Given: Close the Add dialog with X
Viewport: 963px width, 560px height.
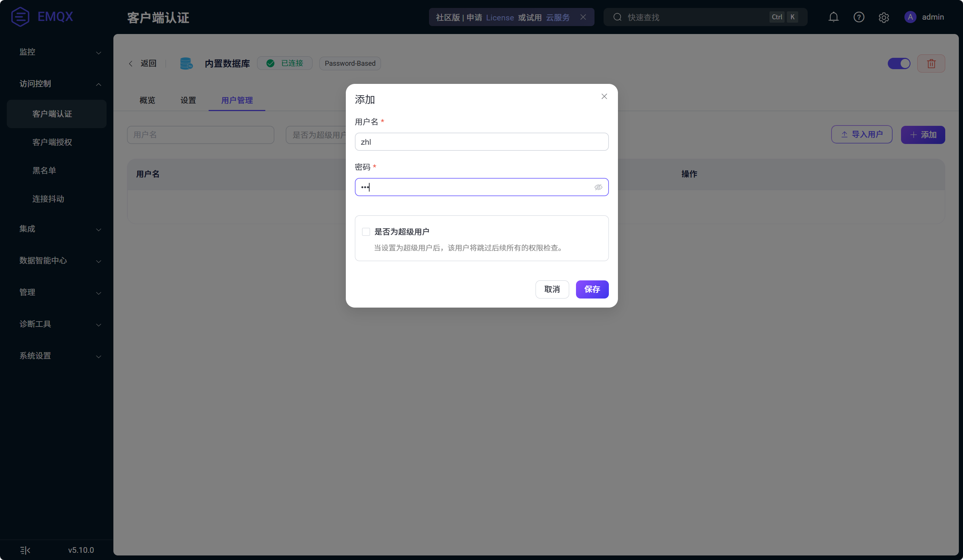Looking at the screenshot, I should click(604, 96).
